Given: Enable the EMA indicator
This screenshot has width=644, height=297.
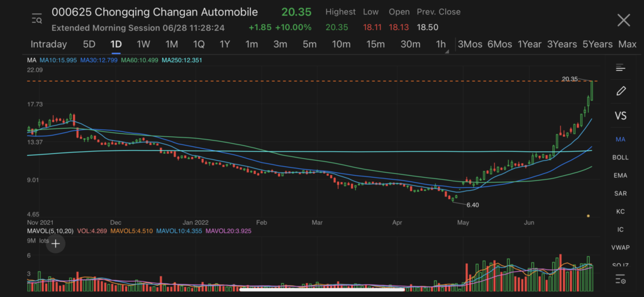Looking at the screenshot, I should click(x=620, y=175).
